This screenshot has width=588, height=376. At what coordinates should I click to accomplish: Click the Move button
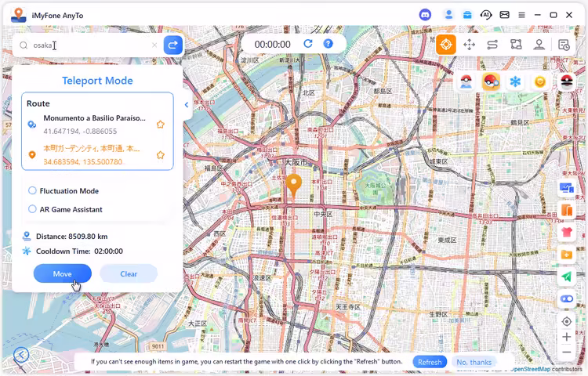tap(62, 273)
